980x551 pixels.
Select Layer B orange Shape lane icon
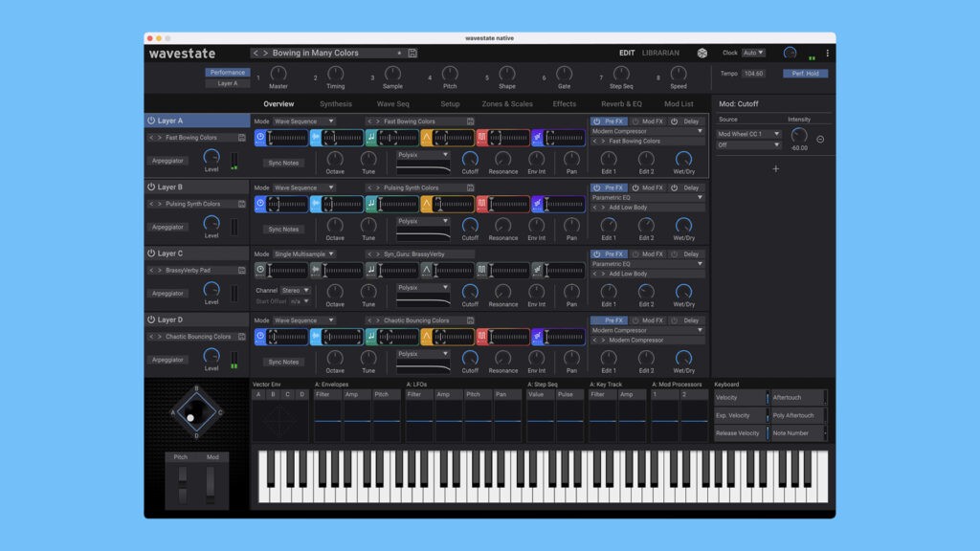click(x=426, y=204)
